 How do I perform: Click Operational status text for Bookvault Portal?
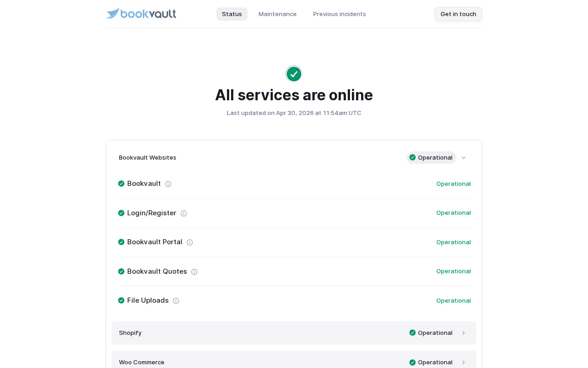453,242
